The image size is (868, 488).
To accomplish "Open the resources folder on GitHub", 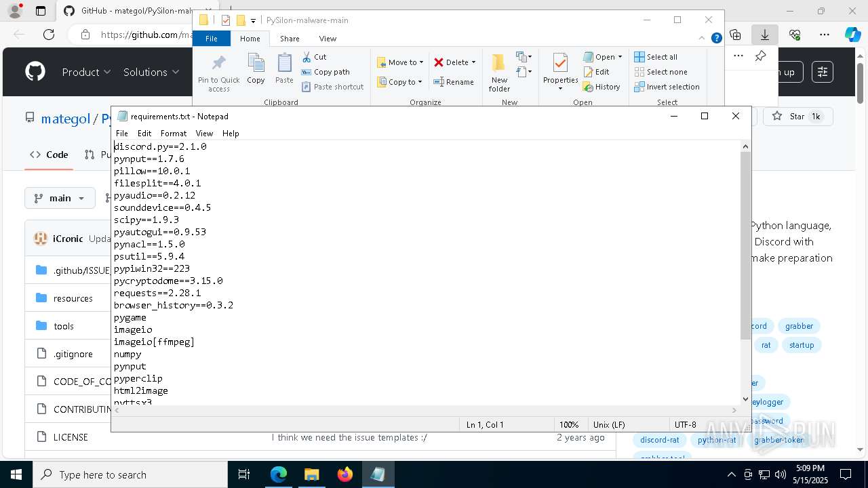I will [73, 298].
